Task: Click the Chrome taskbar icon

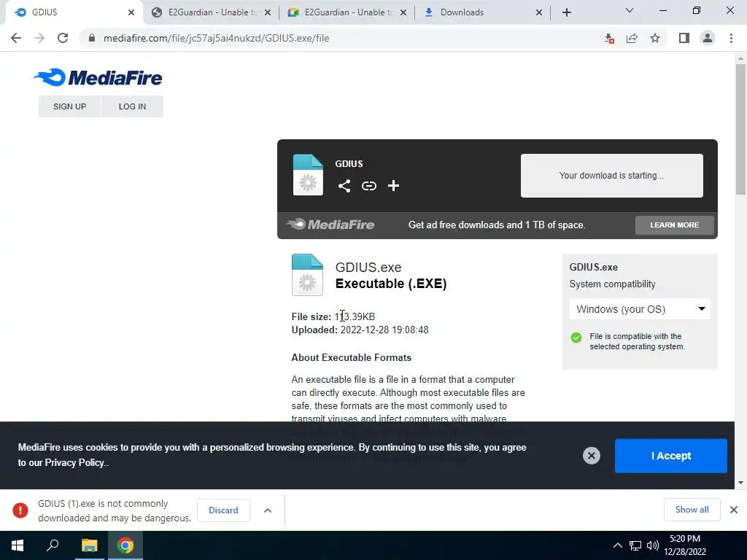Action: (125, 545)
